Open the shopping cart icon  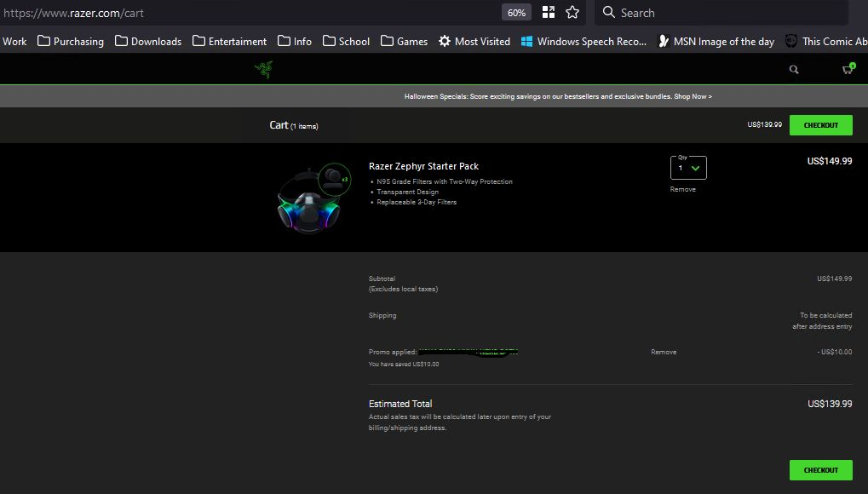click(848, 69)
